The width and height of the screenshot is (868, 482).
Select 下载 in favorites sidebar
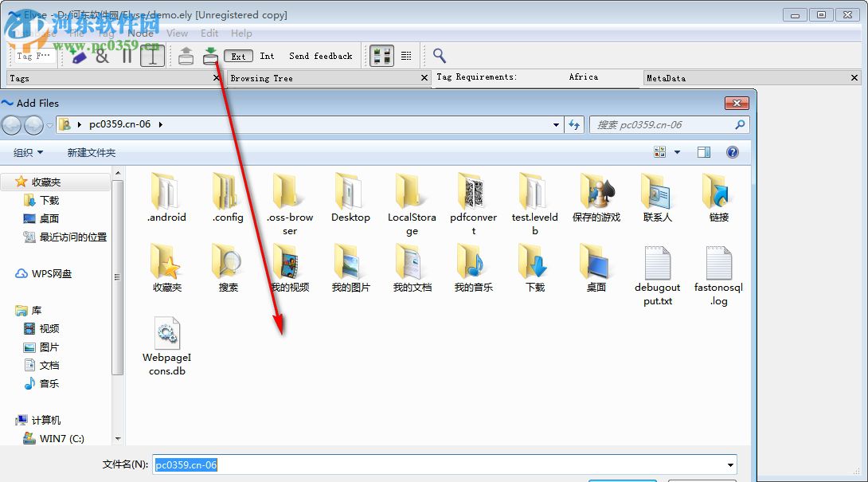pos(41,200)
